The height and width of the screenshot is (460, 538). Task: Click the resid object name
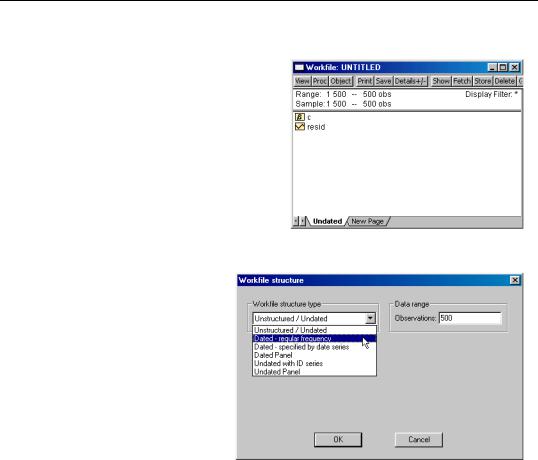pyautogui.click(x=316, y=127)
